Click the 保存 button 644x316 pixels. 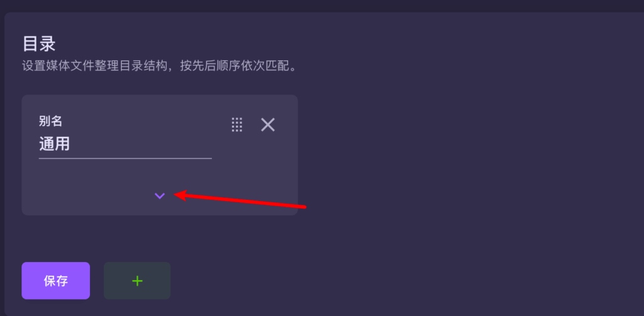[56, 281]
